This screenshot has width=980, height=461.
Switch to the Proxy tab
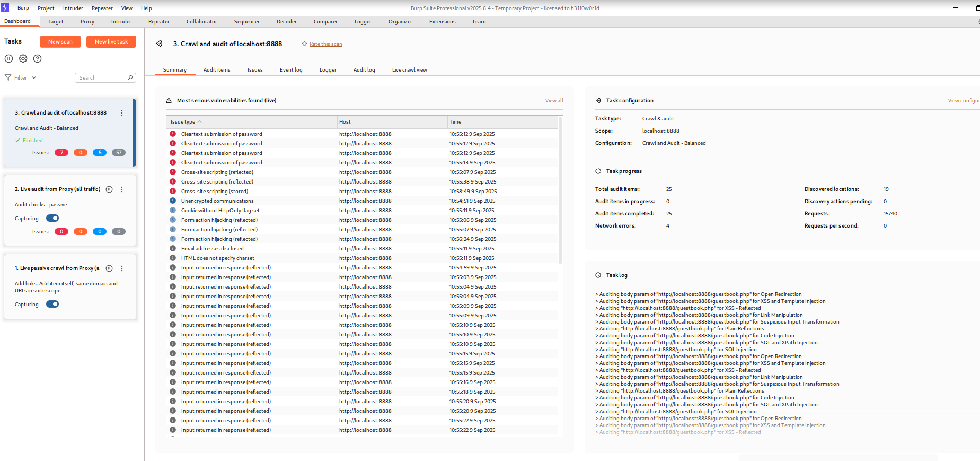[x=87, y=22]
